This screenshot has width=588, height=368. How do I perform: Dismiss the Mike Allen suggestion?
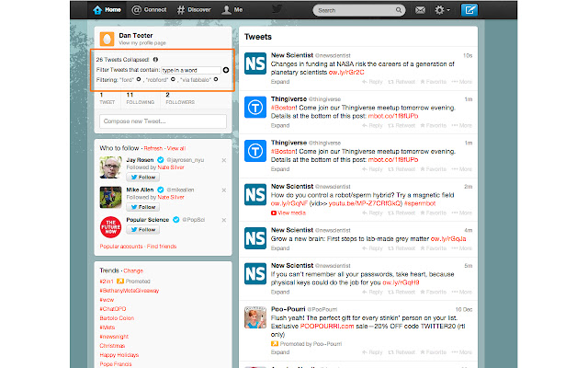pyautogui.click(x=224, y=190)
